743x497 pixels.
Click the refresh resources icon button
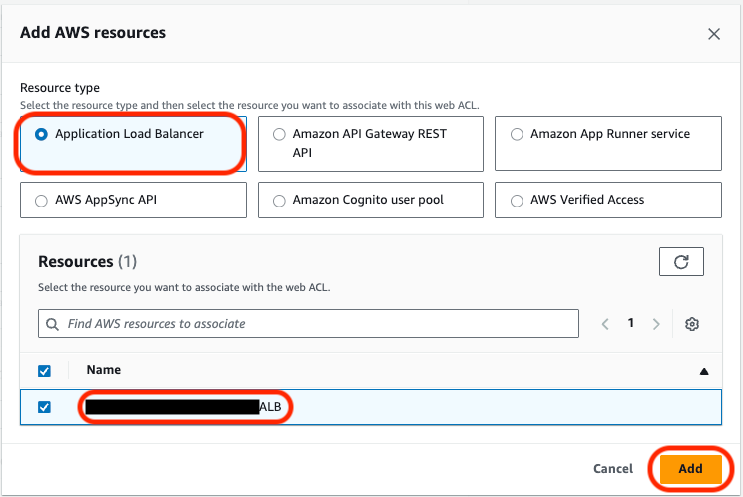tap(681, 262)
